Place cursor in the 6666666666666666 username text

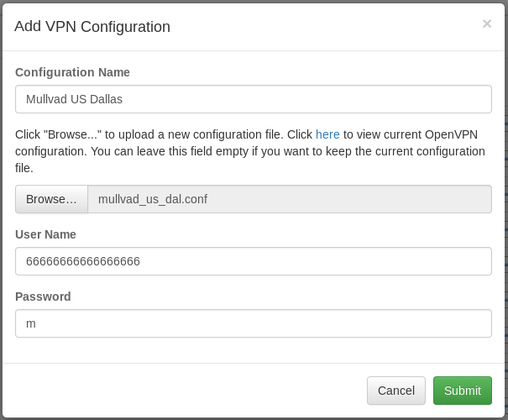(x=82, y=261)
